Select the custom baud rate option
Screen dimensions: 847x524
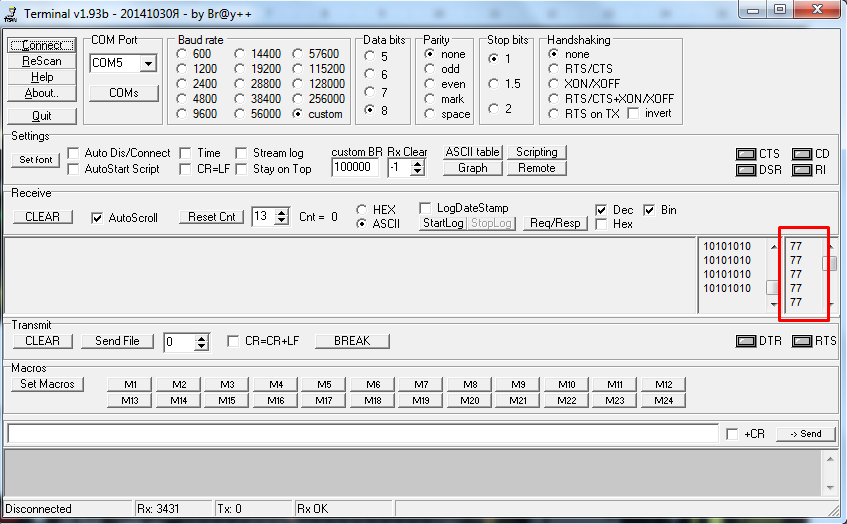pyautogui.click(x=298, y=114)
